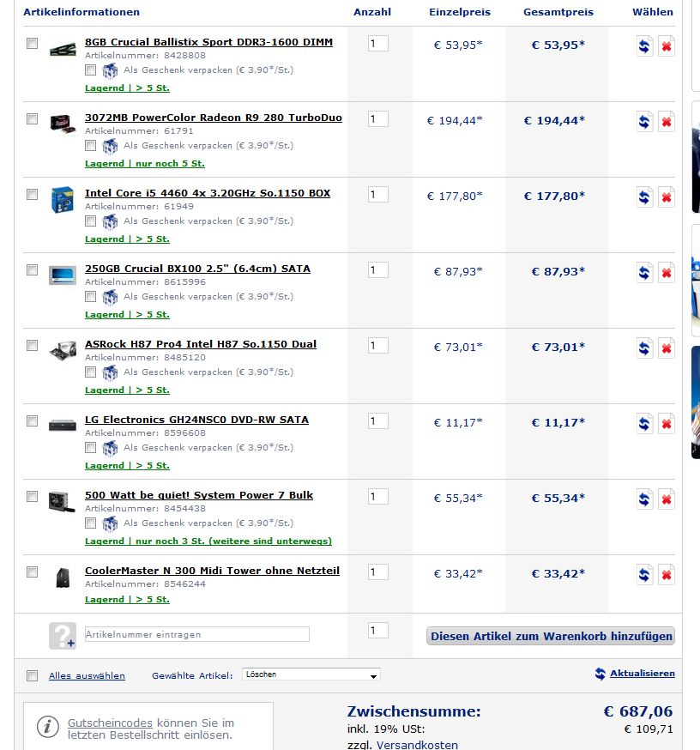
Task: Delete the 250GB Crucial BX100 item
Action: pyautogui.click(x=666, y=273)
